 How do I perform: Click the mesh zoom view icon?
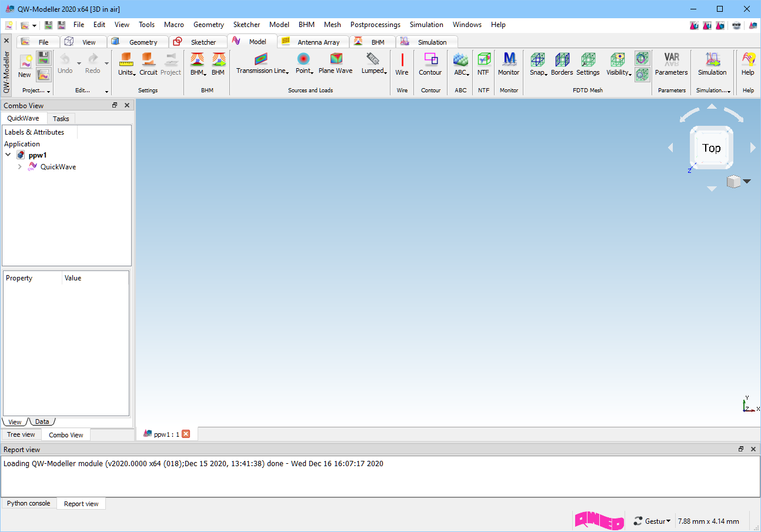[x=642, y=75]
